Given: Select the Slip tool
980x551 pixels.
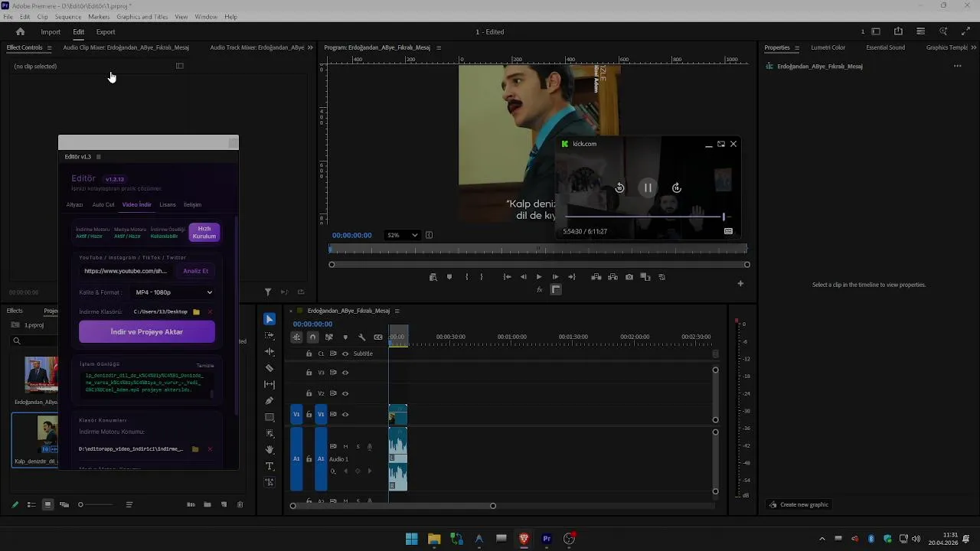Looking at the screenshot, I should (269, 384).
